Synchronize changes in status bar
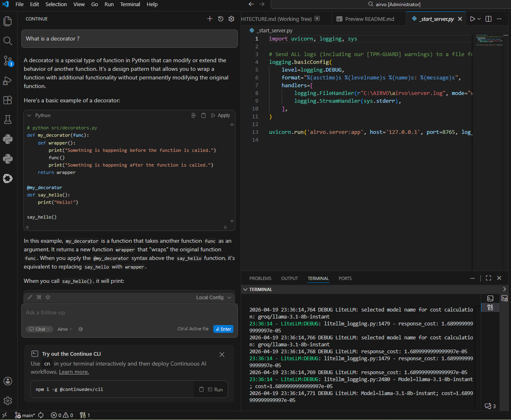511x420 pixels. pos(41,415)
